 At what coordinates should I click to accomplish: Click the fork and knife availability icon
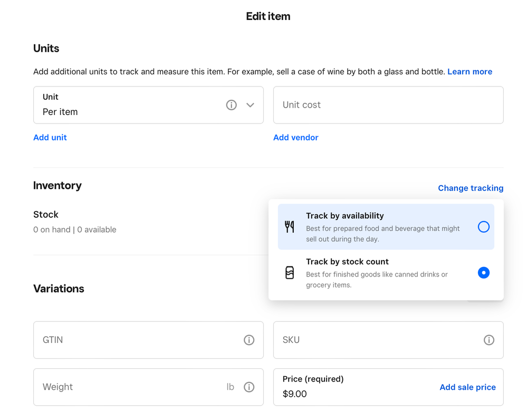[x=290, y=227]
